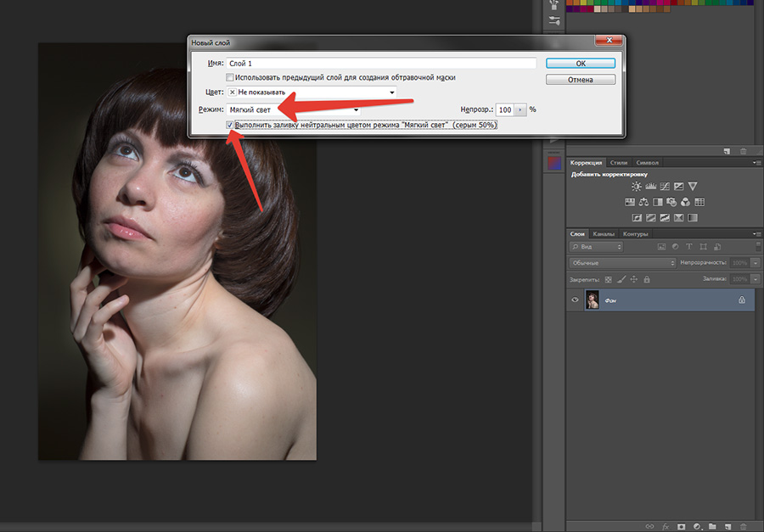764x532 pixels.
Task: Hide the Фон layer with eye icon
Action: click(x=576, y=300)
